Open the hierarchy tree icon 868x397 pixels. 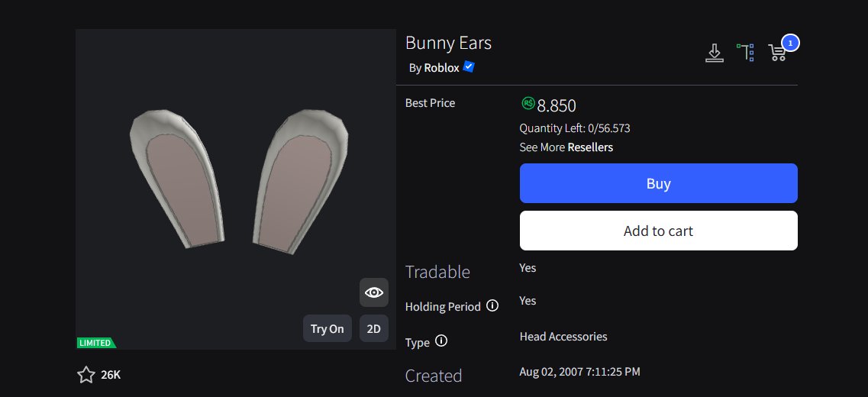pyautogui.click(x=745, y=52)
